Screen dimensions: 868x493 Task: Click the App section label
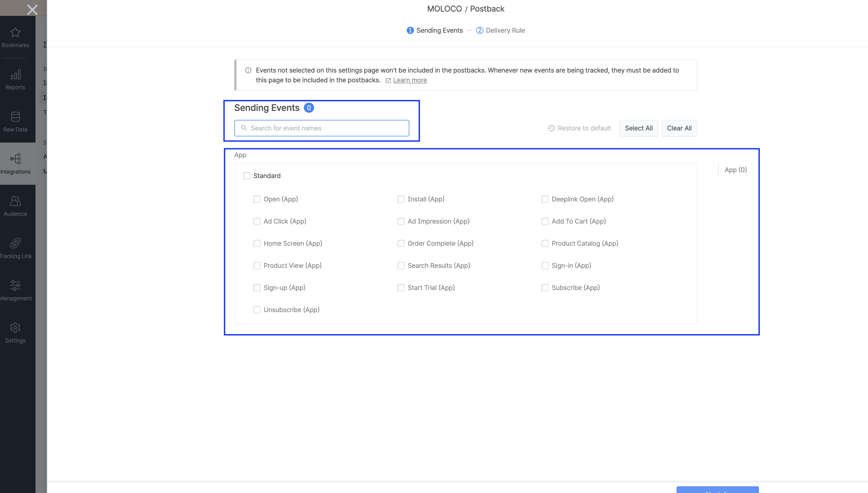240,155
